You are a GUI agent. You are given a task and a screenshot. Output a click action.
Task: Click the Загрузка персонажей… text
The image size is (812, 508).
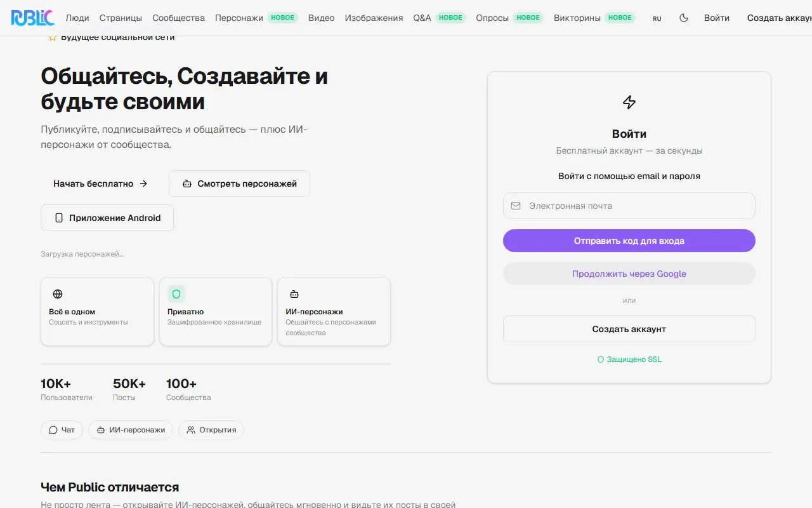pos(82,254)
